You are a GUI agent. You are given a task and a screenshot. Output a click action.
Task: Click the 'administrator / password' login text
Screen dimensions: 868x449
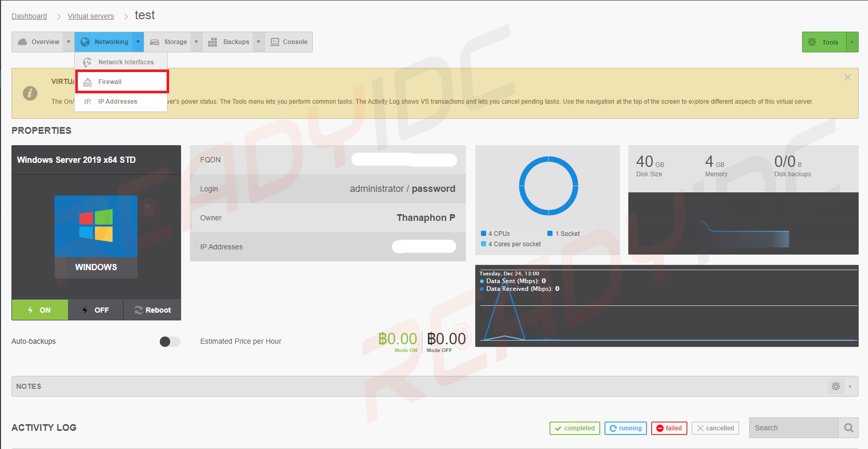pos(403,189)
